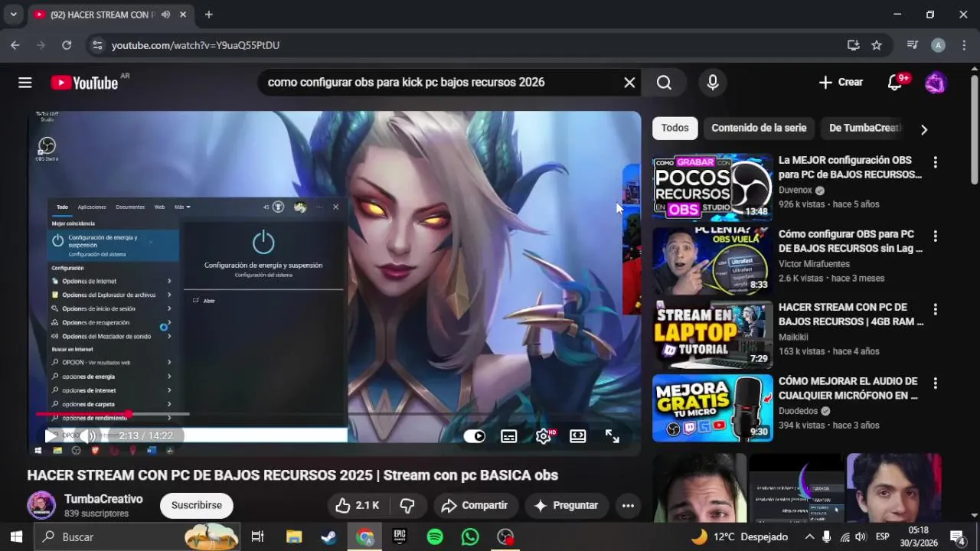
Task: Open the Windows Start menu
Action: (x=16, y=536)
